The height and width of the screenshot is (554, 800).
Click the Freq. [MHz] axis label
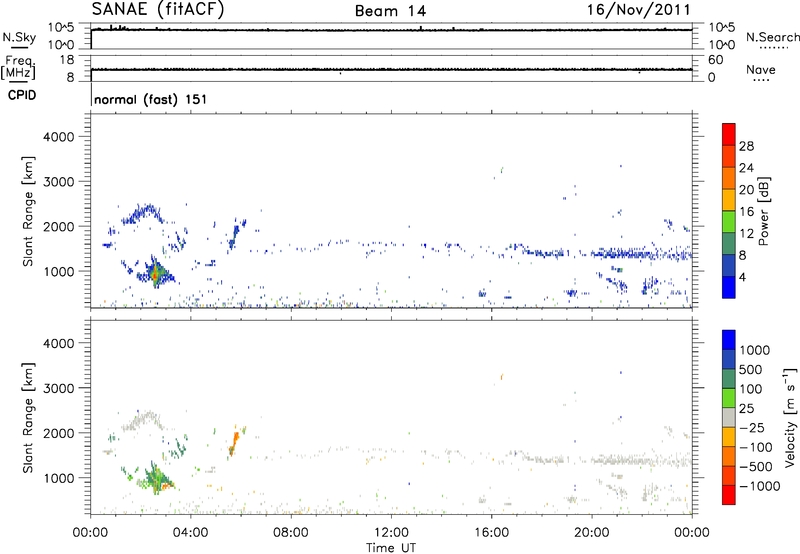[19, 68]
